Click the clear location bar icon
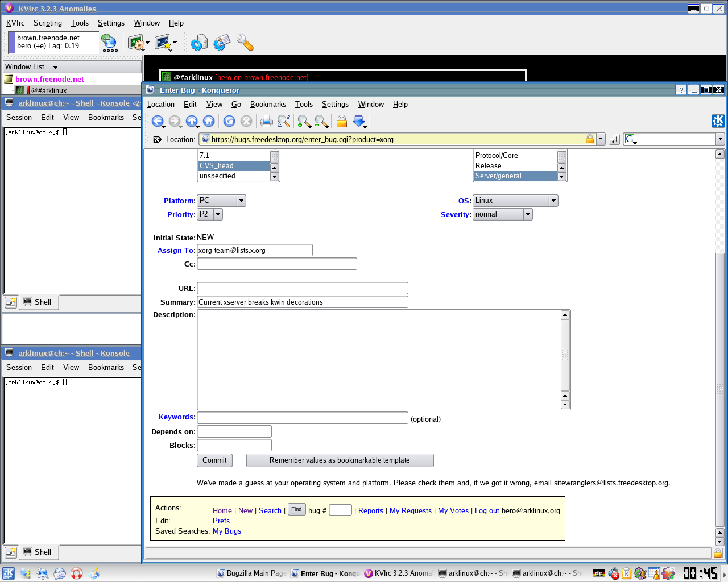Screen dimensions: 728x582 pos(158,139)
